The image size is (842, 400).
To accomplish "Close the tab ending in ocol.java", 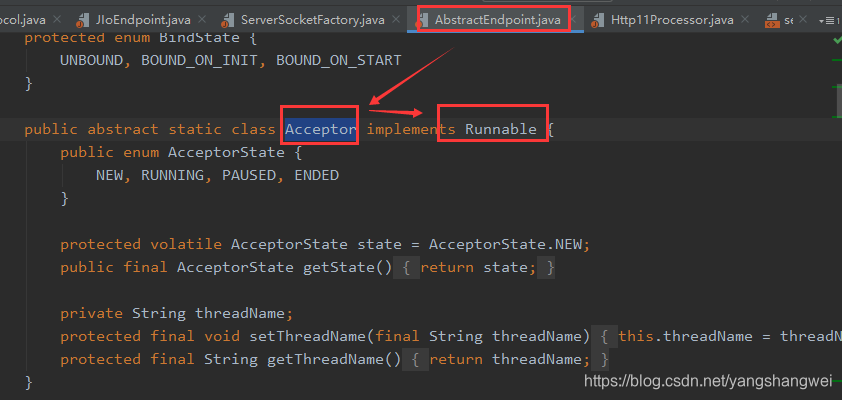I will coord(57,19).
